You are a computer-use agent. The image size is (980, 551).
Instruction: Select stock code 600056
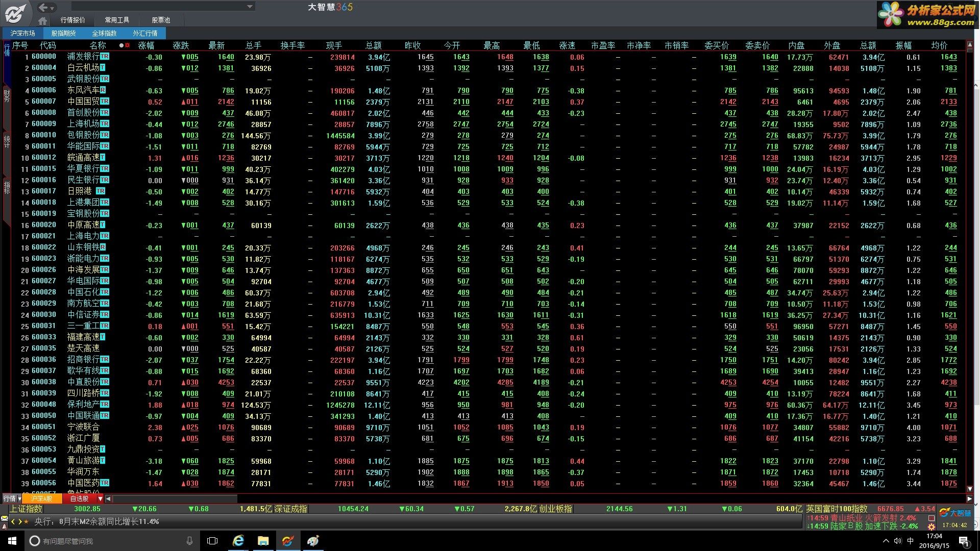click(44, 483)
